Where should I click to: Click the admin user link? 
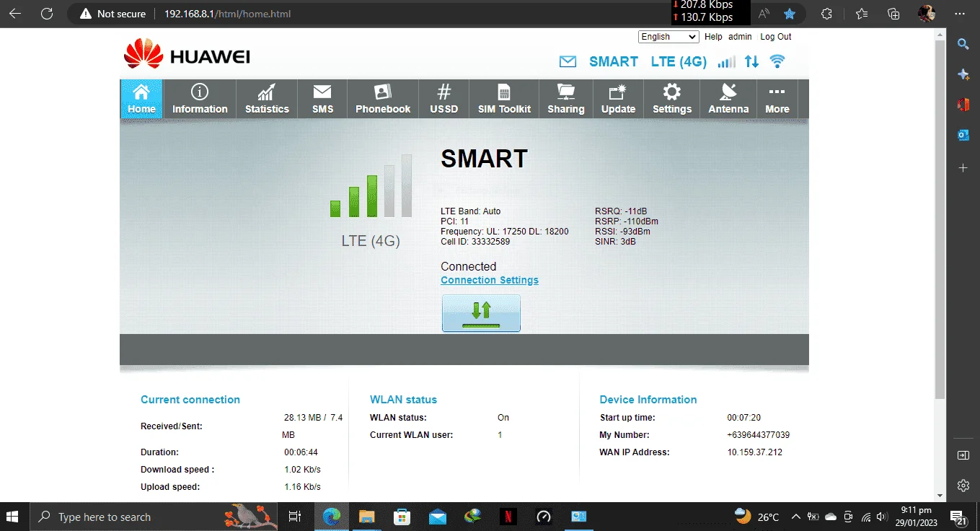click(x=740, y=37)
